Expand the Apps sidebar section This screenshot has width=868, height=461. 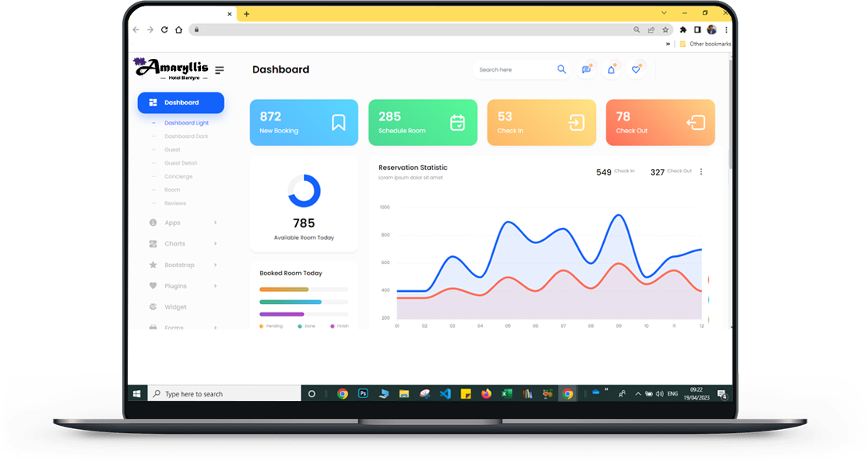click(183, 223)
